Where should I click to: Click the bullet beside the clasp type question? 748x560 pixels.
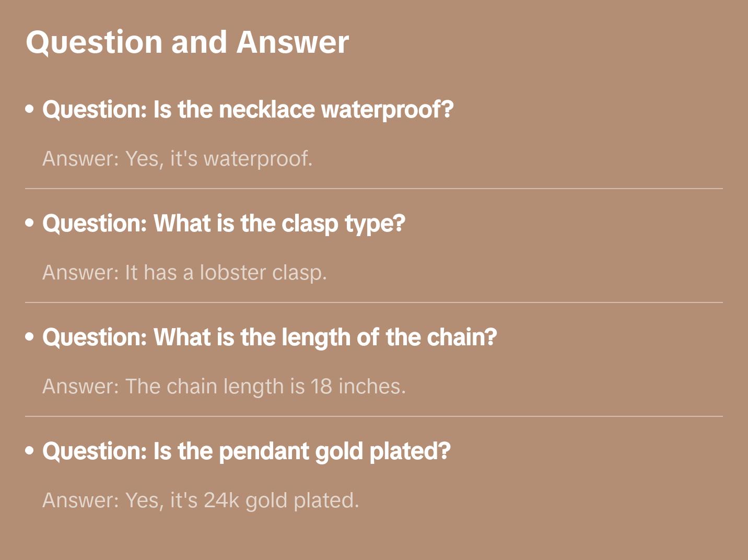pos(30,223)
